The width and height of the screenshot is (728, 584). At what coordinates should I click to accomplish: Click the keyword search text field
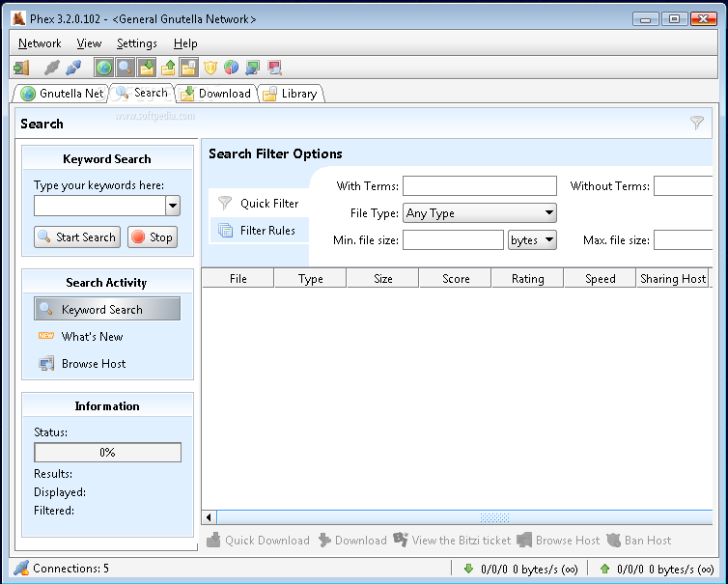[x=99, y=206]
